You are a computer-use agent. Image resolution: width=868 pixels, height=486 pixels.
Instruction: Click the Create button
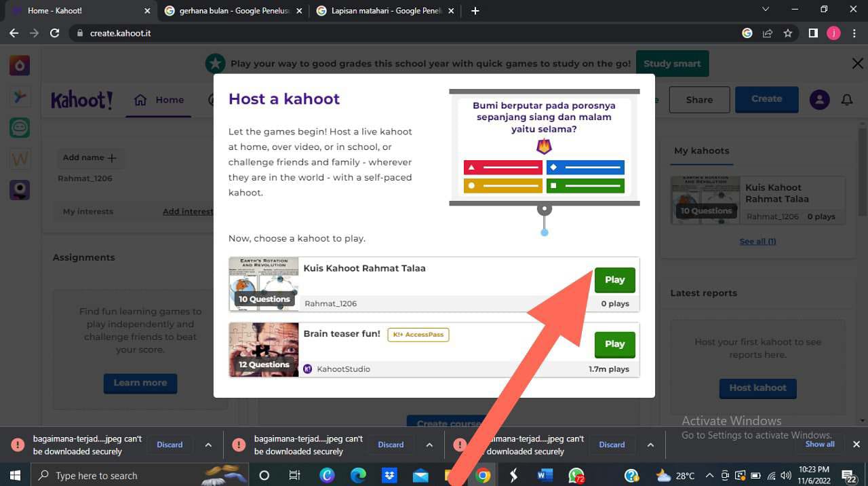tap(766, 99)
